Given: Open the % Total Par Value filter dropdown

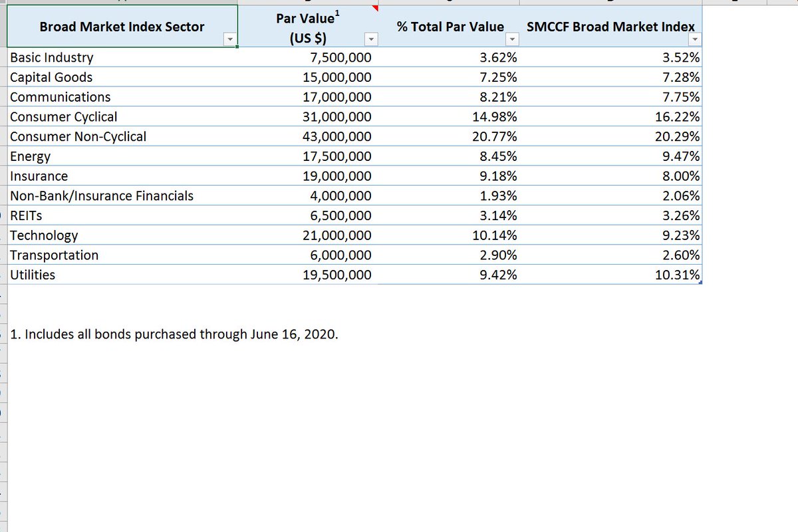Looking at the screenshot, I should pyautogui.click(x=511, y=40).
